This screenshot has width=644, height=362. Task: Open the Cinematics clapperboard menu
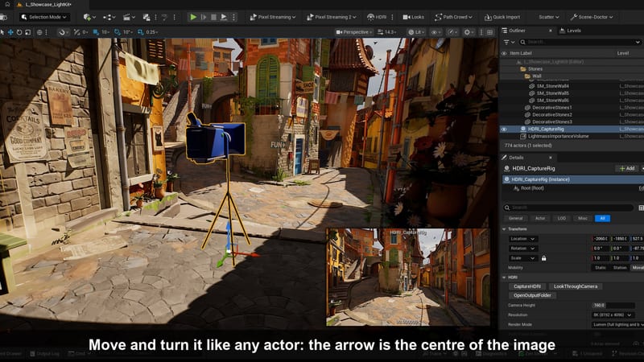(x=129, y=17)
